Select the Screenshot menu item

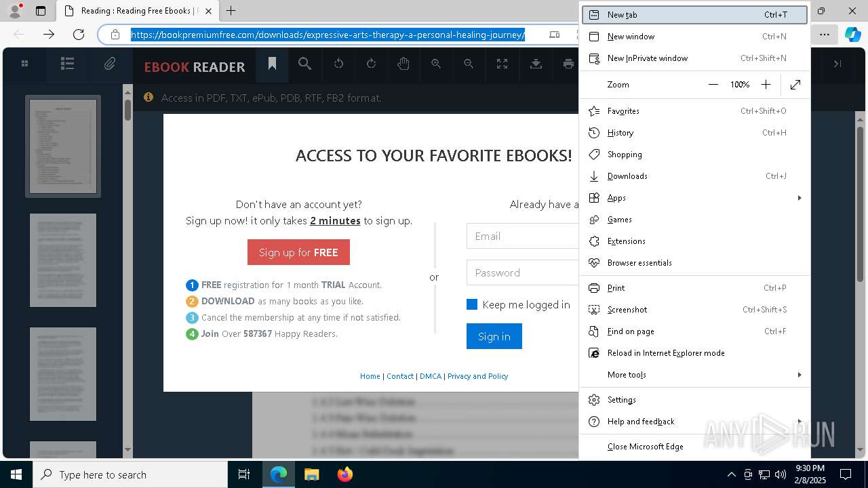coord(695,310)
